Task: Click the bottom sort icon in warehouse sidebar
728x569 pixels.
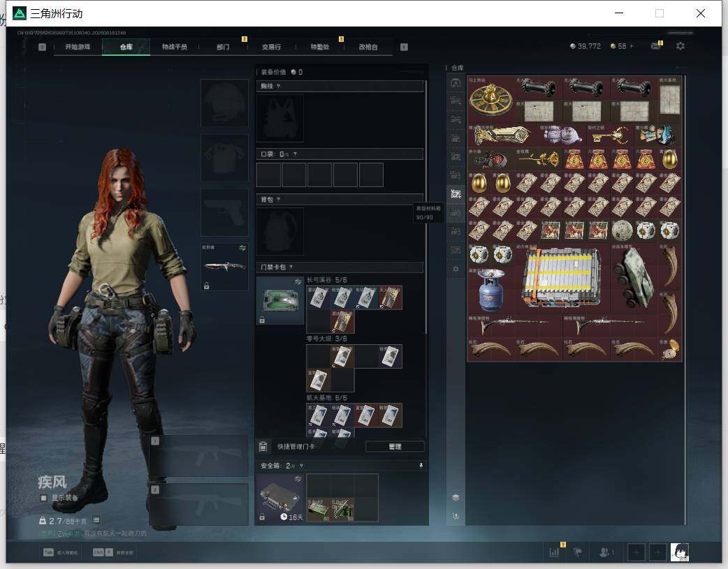Action: (456, 516)
